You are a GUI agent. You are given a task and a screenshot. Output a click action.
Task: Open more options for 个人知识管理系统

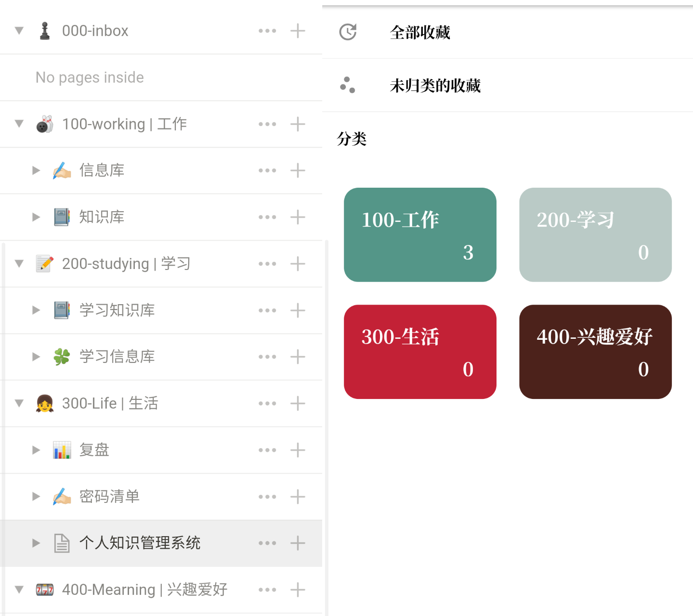(x=267, y=543)
